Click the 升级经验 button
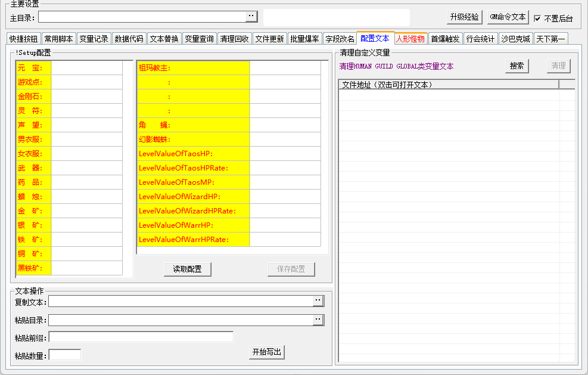The height and width of the screenshot is (375, 588). coord(464,17)
